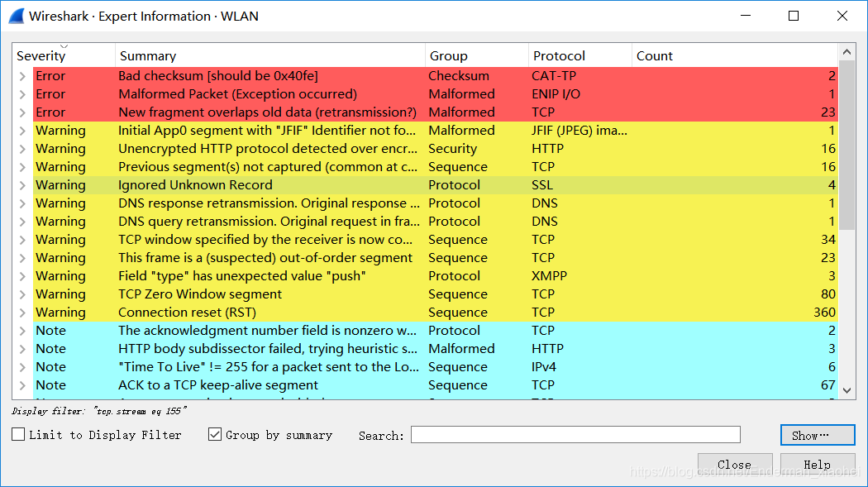Viewport: 868px width, 487px height.
Task: Select the count 67 cell
Action: point(828,385)
